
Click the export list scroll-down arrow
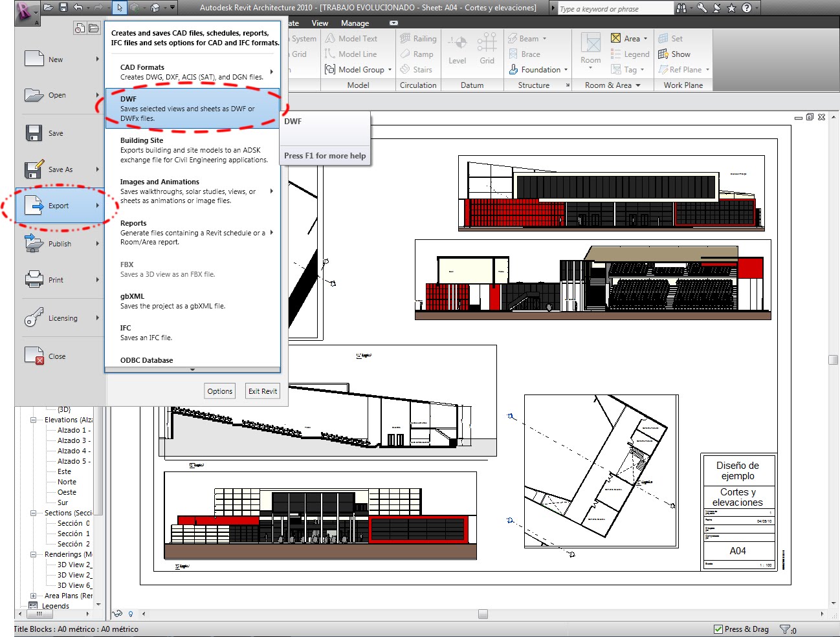[192, 369]
